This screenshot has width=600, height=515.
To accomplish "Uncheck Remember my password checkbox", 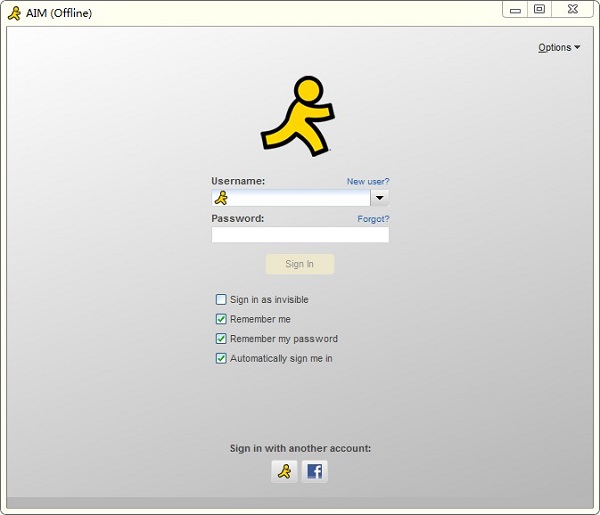I will [x=221, y=339].
